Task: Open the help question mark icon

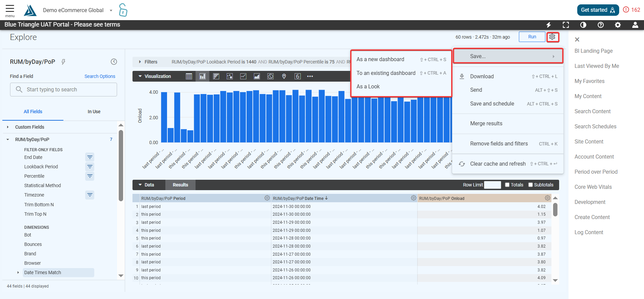Action: pos(601,25)
